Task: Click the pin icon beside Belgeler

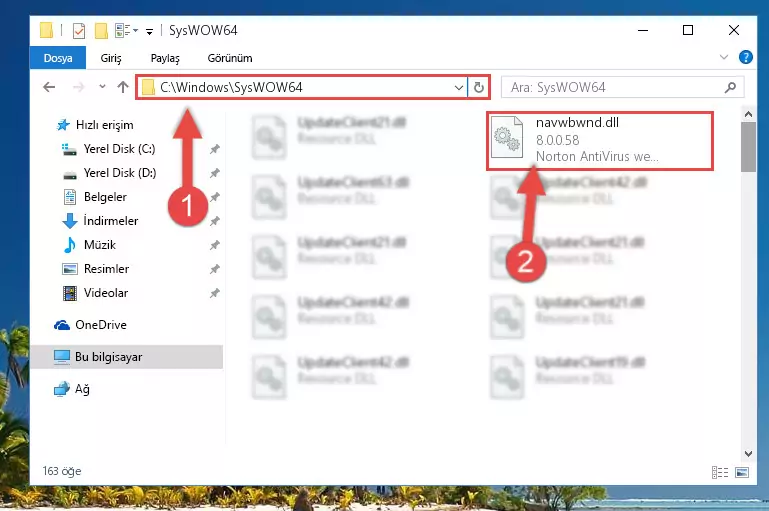Action: click(214, 197)
